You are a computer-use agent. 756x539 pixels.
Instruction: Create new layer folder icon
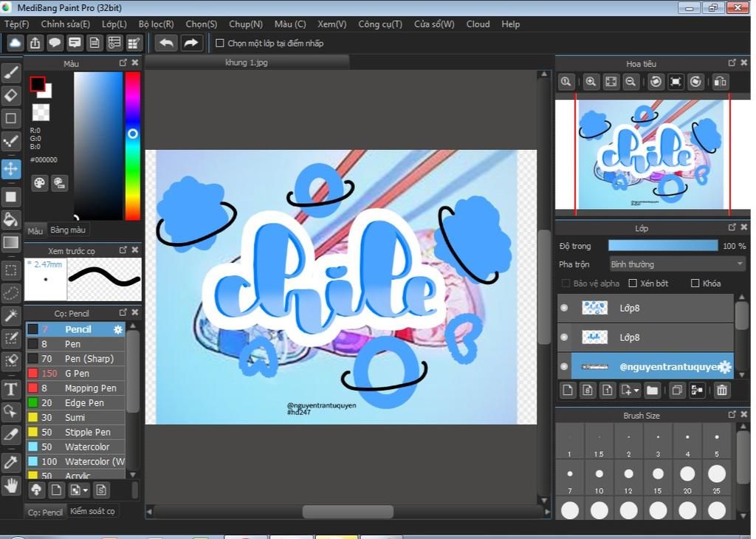coord(653,390)
